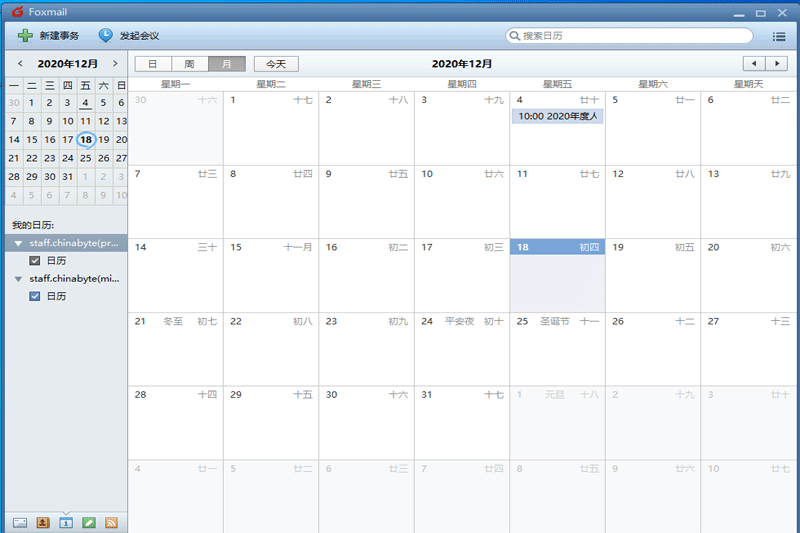The image size is (800, 533).
Task: Uncheck 日历 under staff.chinabyte(mi...) account
Action: [x=35, y=296]
